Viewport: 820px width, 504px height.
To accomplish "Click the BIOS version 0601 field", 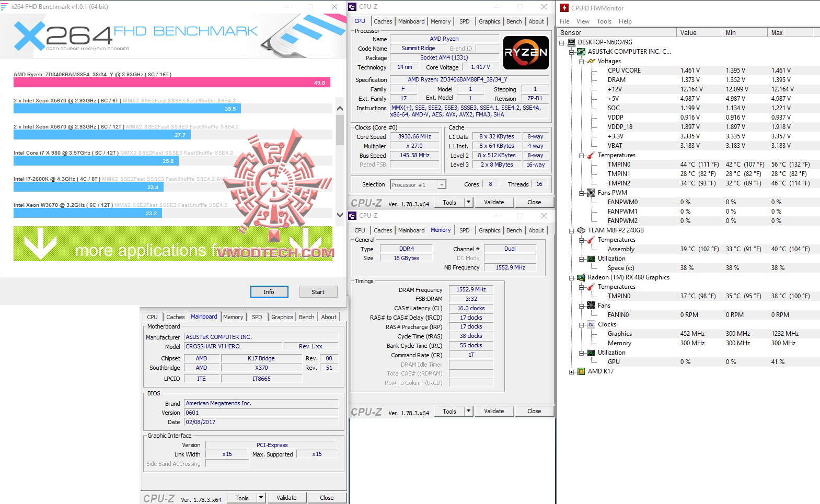I will click(261, 413).
